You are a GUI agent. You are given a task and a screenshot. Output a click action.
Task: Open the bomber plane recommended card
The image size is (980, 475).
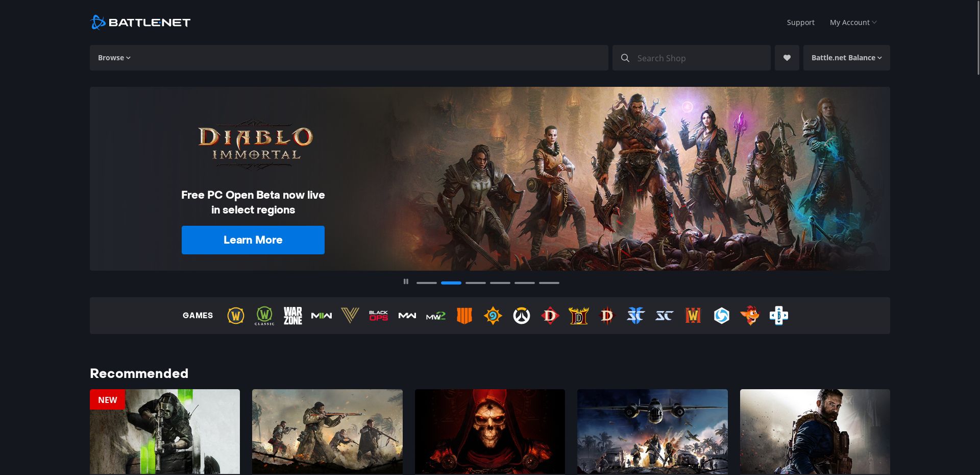[652, 432]
